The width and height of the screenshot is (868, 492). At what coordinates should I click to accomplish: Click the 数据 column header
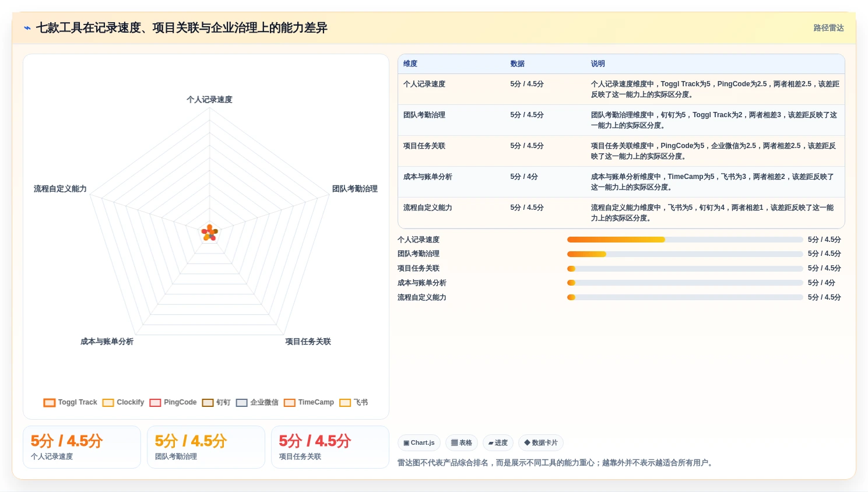(x=518, y=64)
